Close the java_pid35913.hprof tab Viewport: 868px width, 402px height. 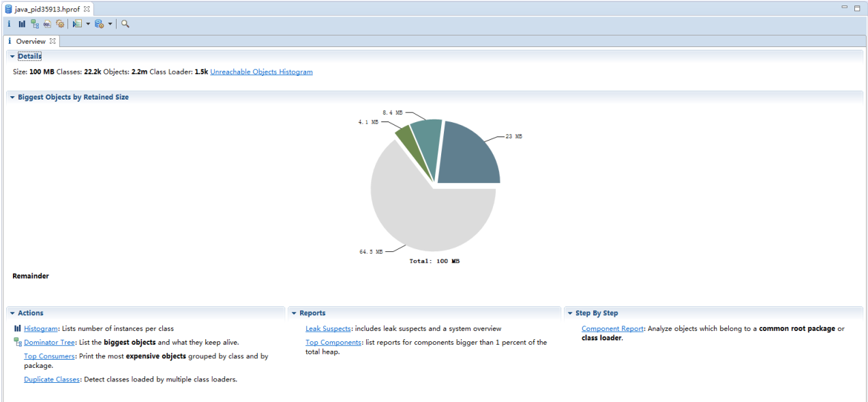coord(87,8)
